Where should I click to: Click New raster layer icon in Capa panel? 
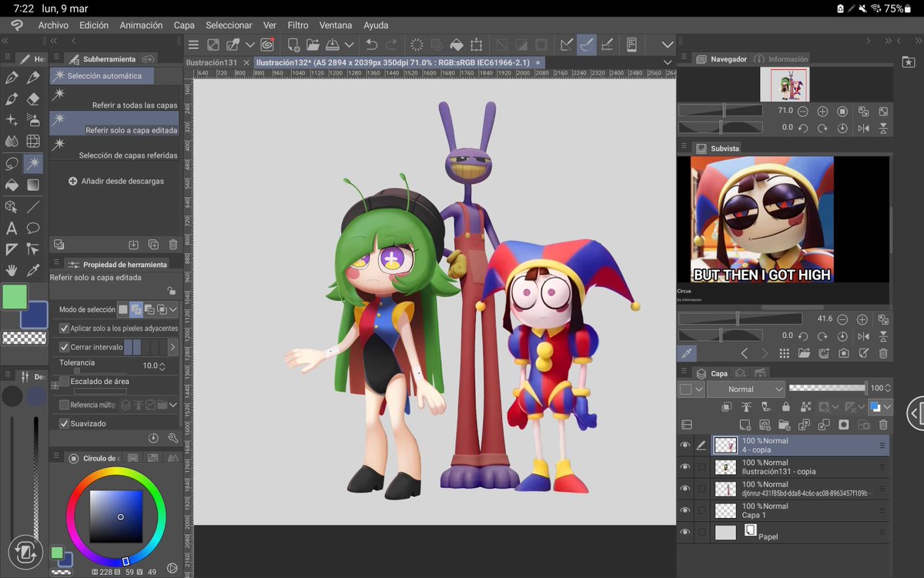(745, 424)
